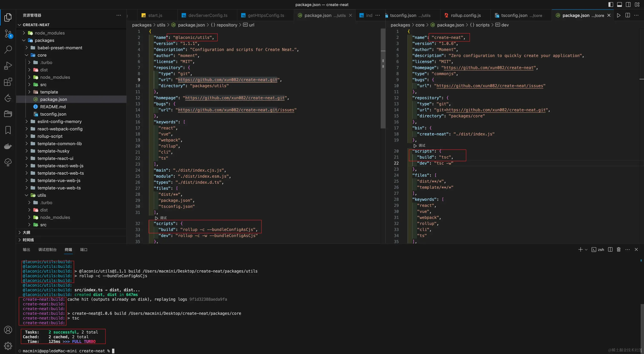644x354 pixels.
Task: Open the Search view icon
Action: click(x=8, y=49)
